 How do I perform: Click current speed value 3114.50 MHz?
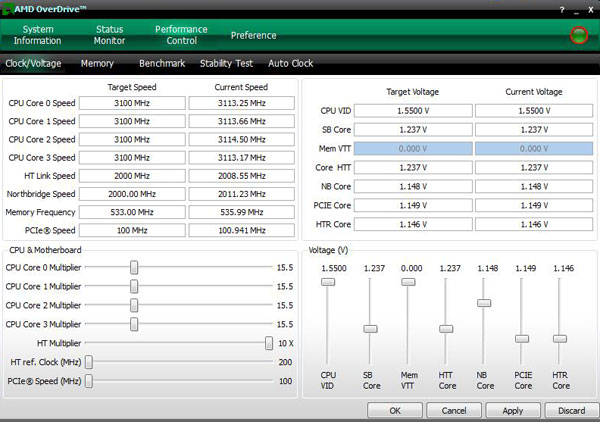click(x=241, y=139)
